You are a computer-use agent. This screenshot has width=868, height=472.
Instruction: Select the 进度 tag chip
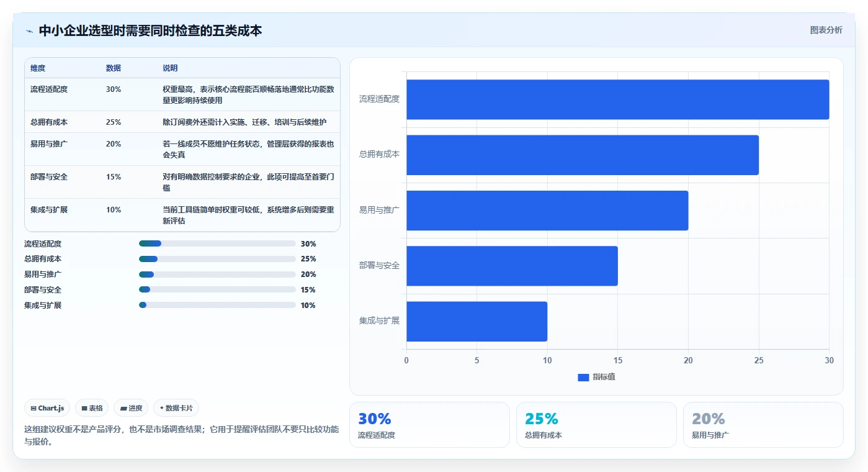point(131,408)
